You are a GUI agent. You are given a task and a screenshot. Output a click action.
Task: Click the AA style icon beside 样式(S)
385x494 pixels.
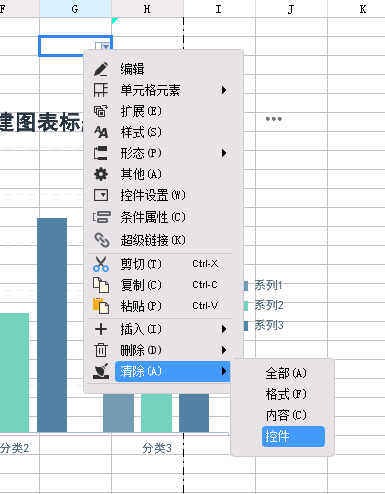click(x=101, y=132)
